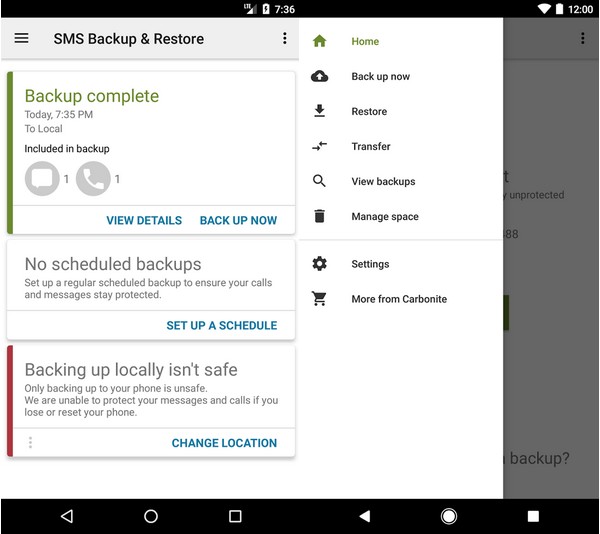
Task: Select Transfer in the drawer
Action: [x=401, y=147]
